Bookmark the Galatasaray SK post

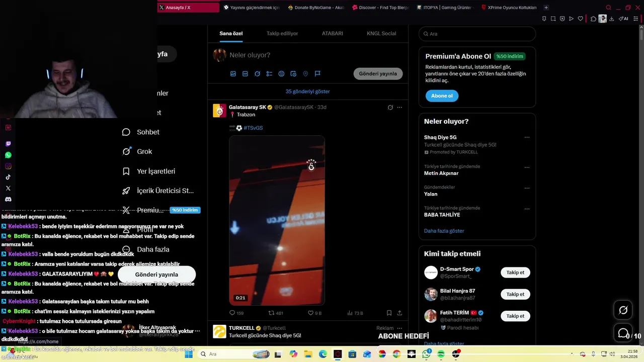click(389, 313)
